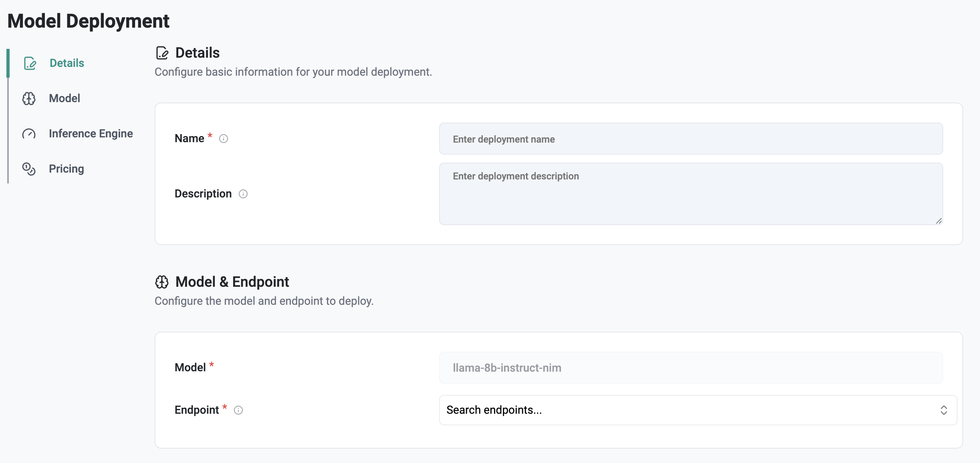Click the edit icon in Details section heading
The image size is (980, 463).
pos(162,53)
